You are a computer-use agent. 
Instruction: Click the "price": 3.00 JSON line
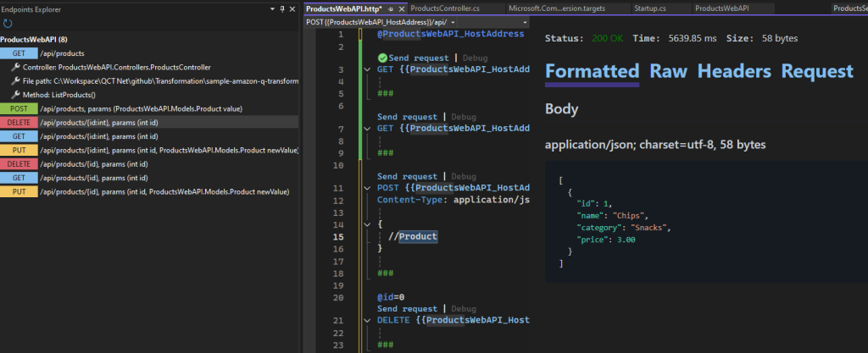[x=606, y=240]
